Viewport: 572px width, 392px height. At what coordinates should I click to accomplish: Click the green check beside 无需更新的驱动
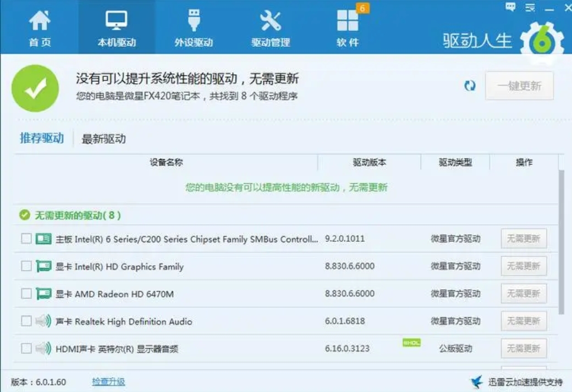tap(24, 215)
